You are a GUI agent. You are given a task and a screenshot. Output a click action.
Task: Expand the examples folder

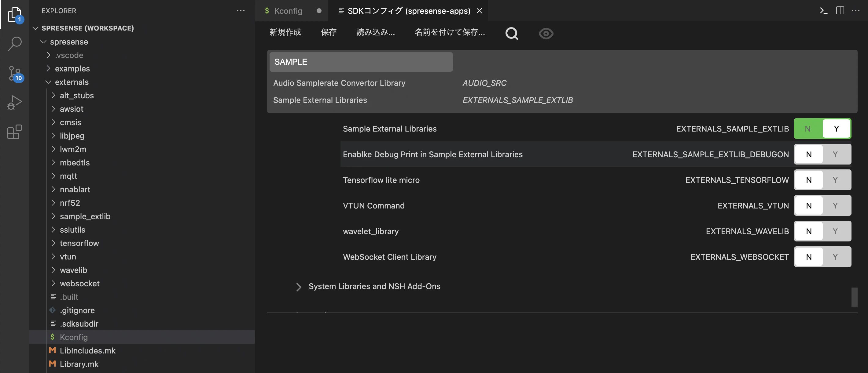[48, 68]
